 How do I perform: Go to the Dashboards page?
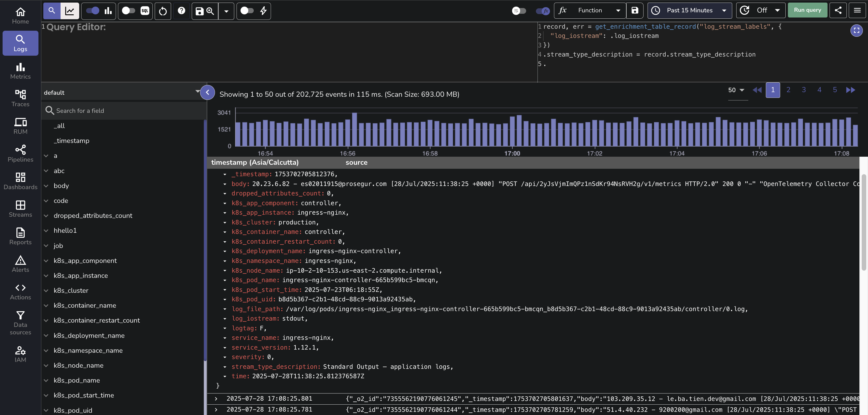(20, 181)
